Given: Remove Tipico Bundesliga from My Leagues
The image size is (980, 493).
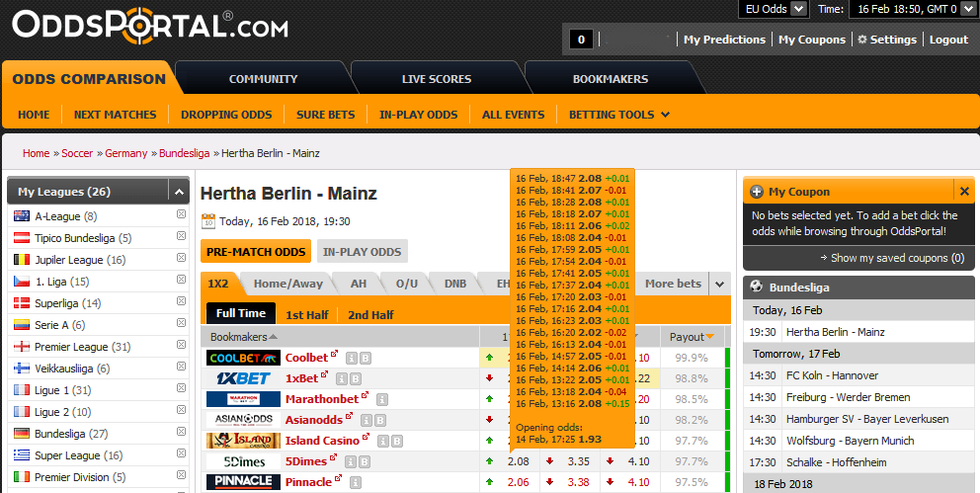Looking at the screenshot, I should click(x=181, y=235).
